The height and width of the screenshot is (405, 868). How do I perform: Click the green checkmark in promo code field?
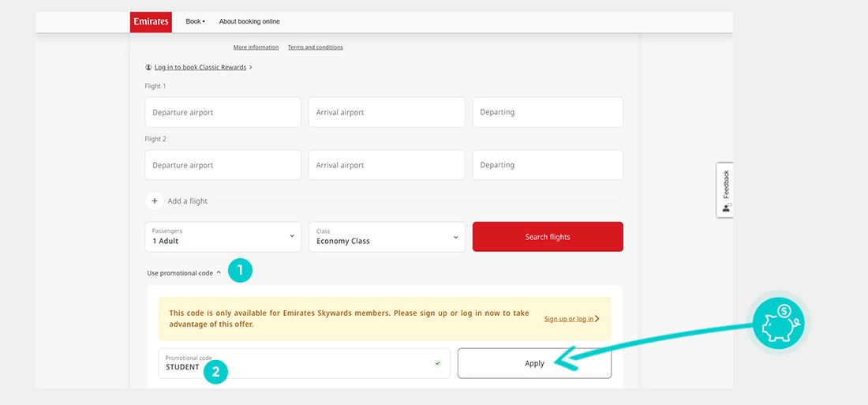437,363
